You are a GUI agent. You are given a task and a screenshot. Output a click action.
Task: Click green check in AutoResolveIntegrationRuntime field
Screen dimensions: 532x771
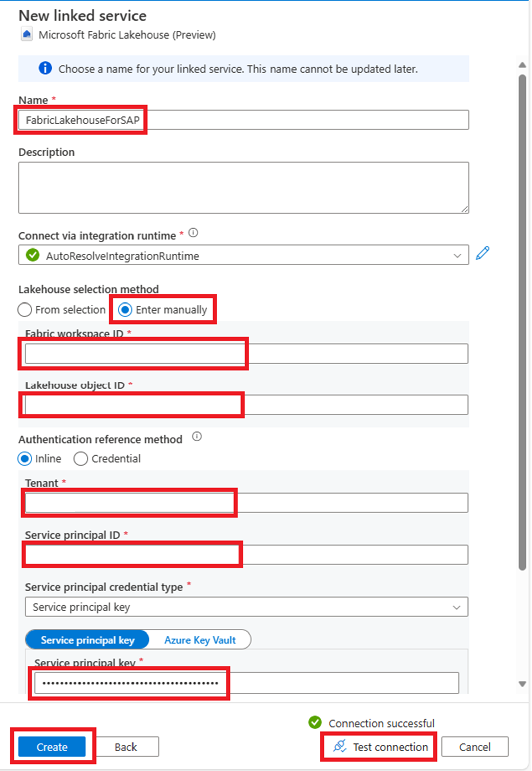pyautogui.click(x=33, y=255)
